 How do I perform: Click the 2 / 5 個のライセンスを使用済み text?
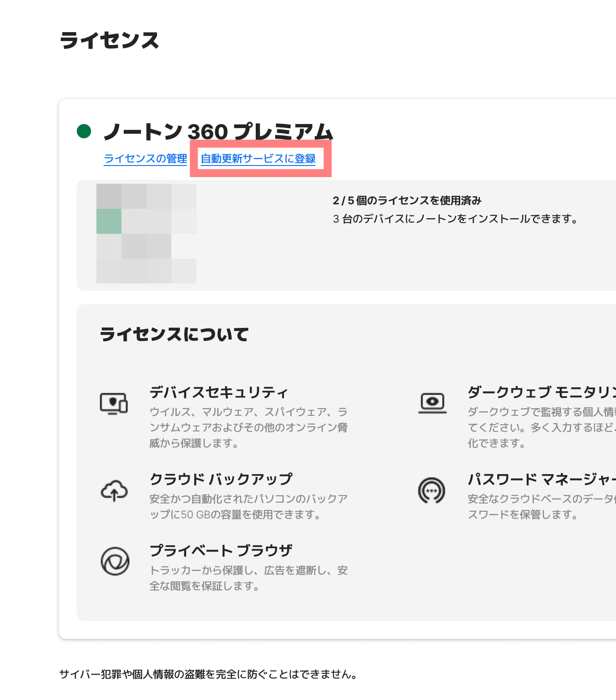(407, 201)
